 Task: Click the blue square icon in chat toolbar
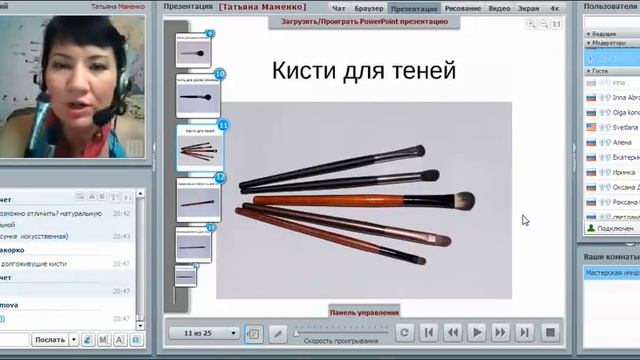click(136, 340)
